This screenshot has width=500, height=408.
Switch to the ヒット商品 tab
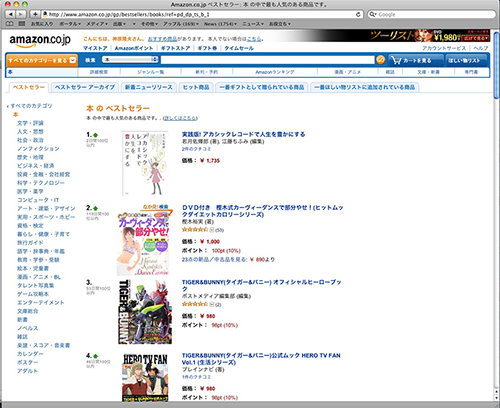point(196,87)
